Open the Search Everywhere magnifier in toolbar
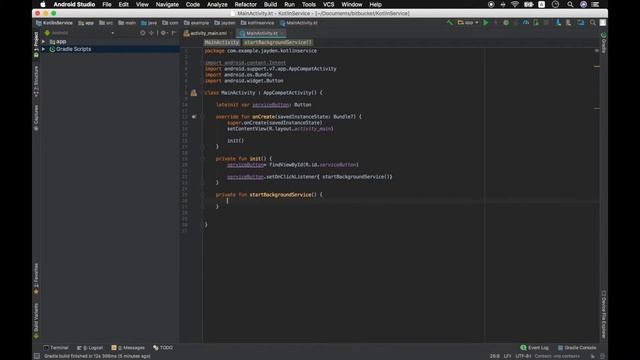Screen dimensions: 640x360 (593, 23)
